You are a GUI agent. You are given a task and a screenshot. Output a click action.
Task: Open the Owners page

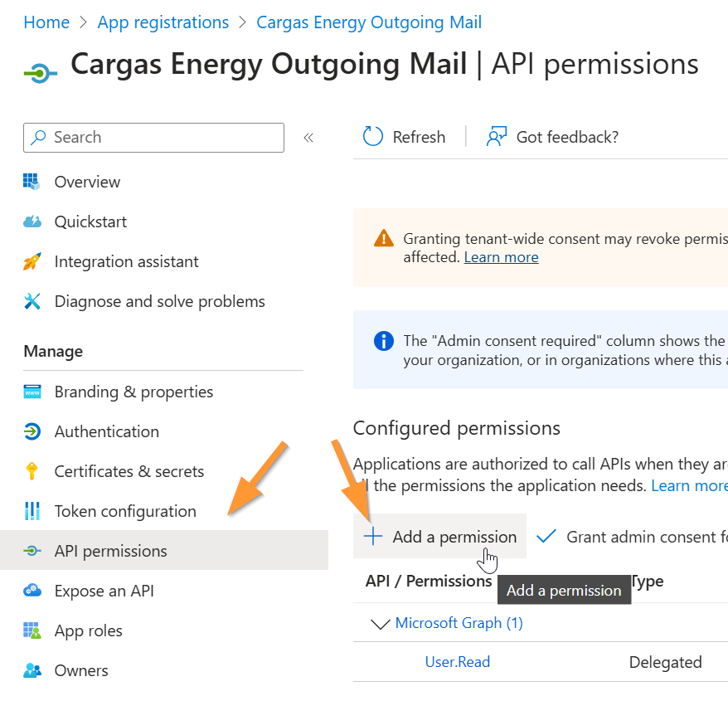(x=81, y=670)
